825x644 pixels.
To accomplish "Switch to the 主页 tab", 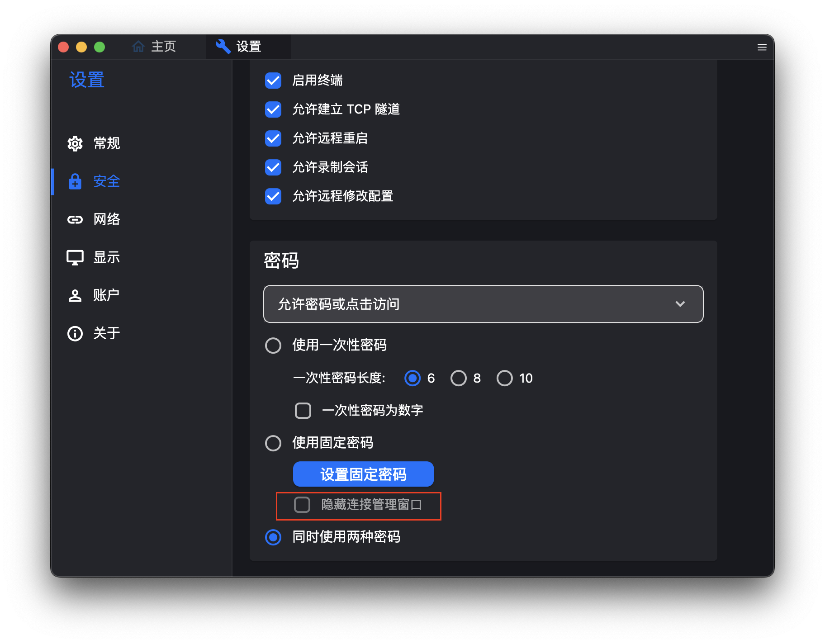I will [x=163, y=47].
